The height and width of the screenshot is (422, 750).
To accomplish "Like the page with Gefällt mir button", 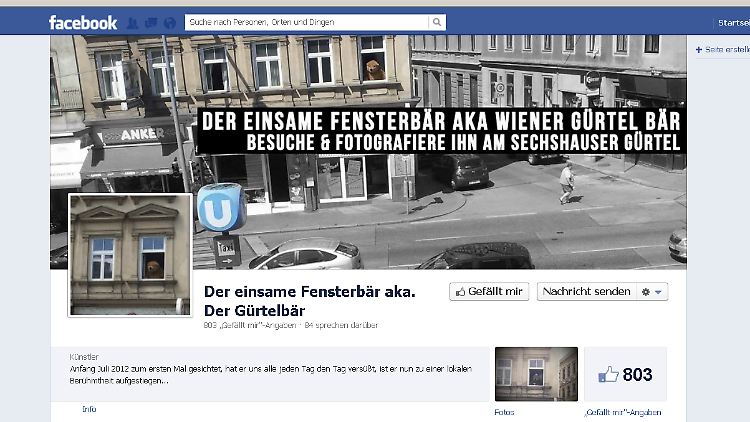I will click(489, 291).
